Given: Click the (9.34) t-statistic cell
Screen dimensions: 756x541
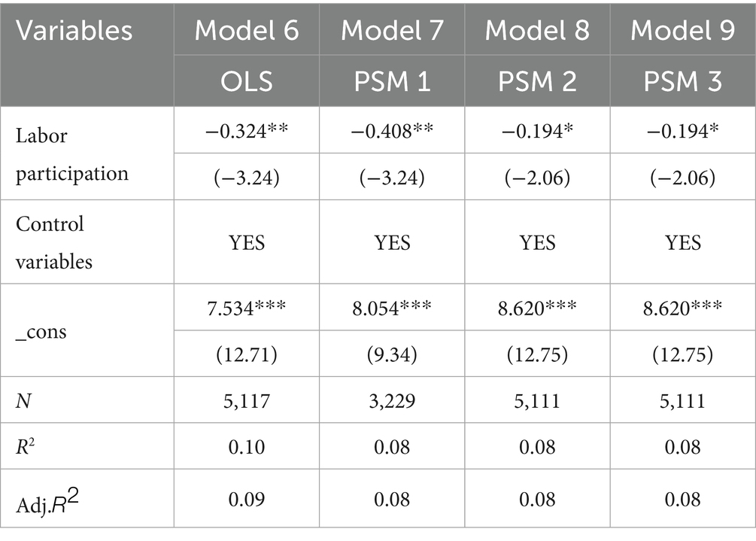Looking at the screenshot, I should pos(392,354).
